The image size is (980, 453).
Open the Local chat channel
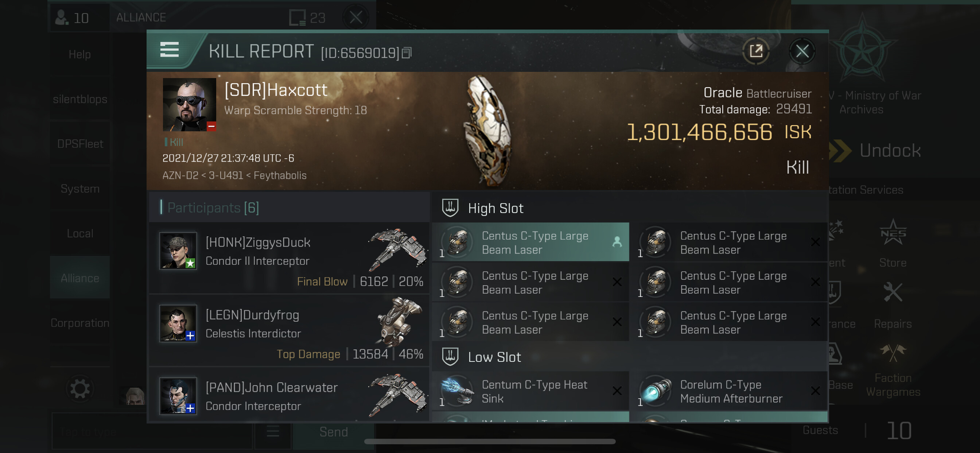coord(80,233)
